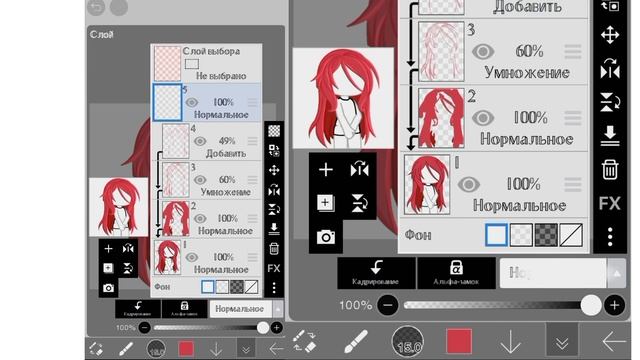Toggle the large Альфа-замок alpha lock button

click(456, 273)
